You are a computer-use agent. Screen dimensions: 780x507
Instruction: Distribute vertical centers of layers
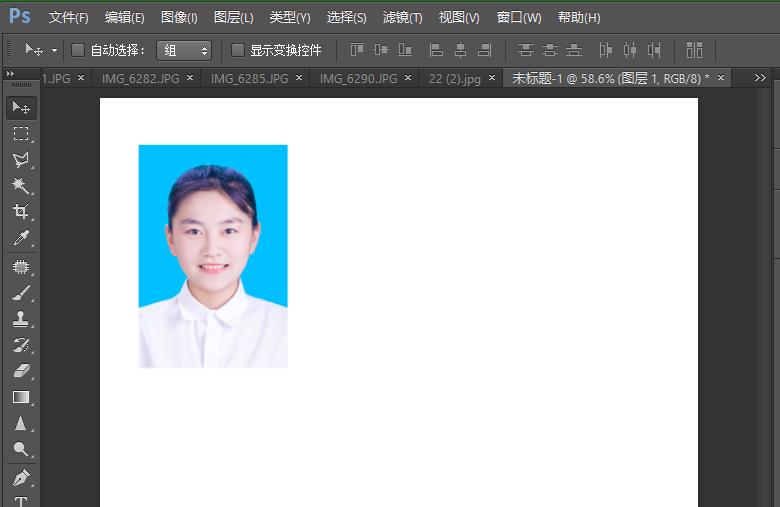point(550,50)
